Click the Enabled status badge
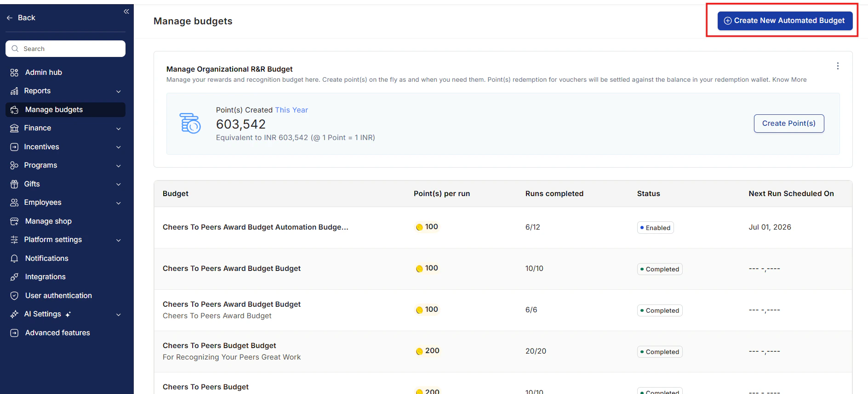Screen dimensions: 868x394 656,228
